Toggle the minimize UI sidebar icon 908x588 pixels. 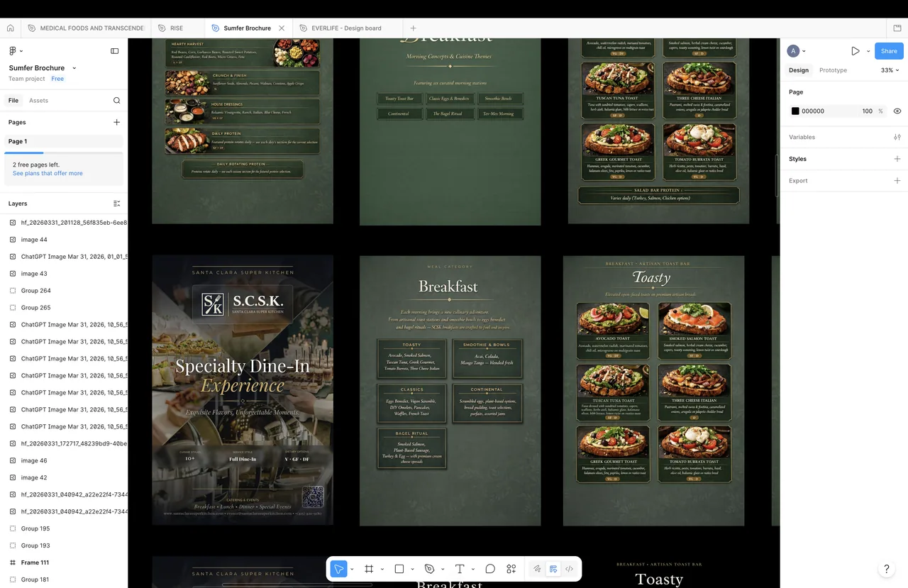[x=115, y=51]
